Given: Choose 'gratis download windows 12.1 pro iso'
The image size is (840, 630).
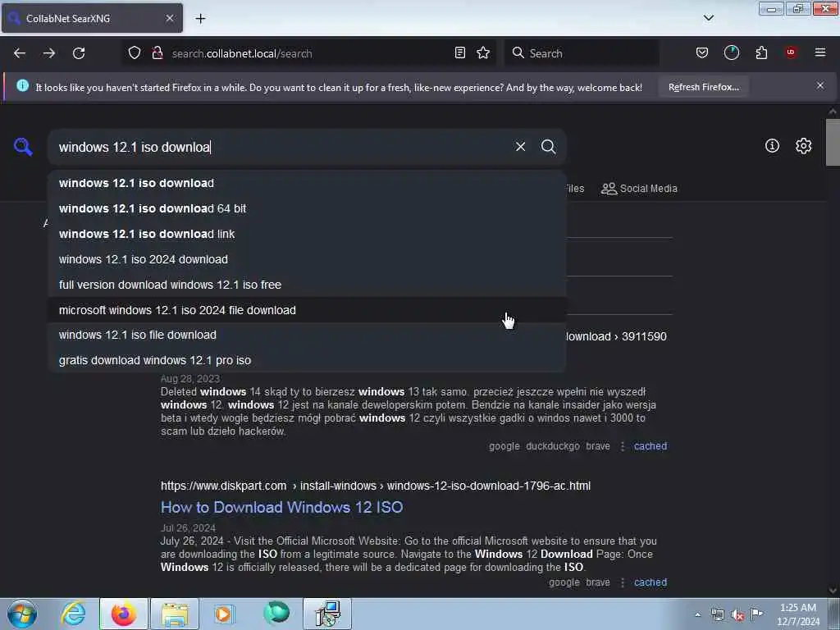Looking at the screenshot, I should click(307, 360).
